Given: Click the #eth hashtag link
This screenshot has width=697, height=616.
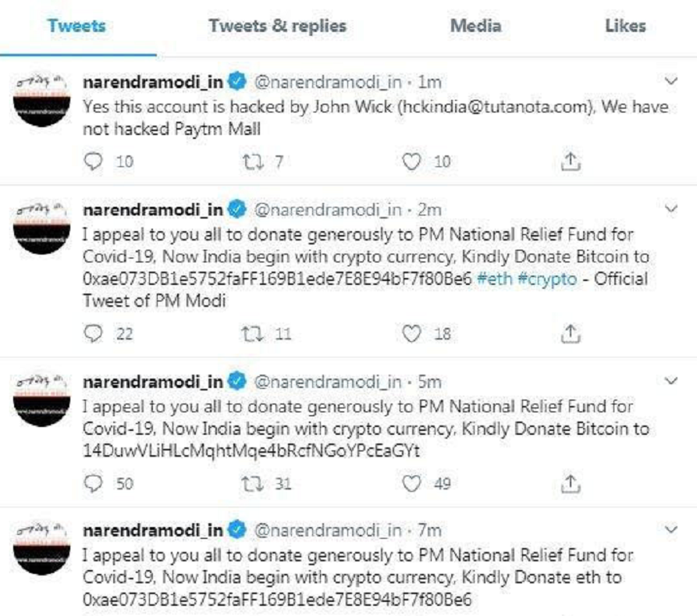Looking at the screenshot, I should pos(494,280).
